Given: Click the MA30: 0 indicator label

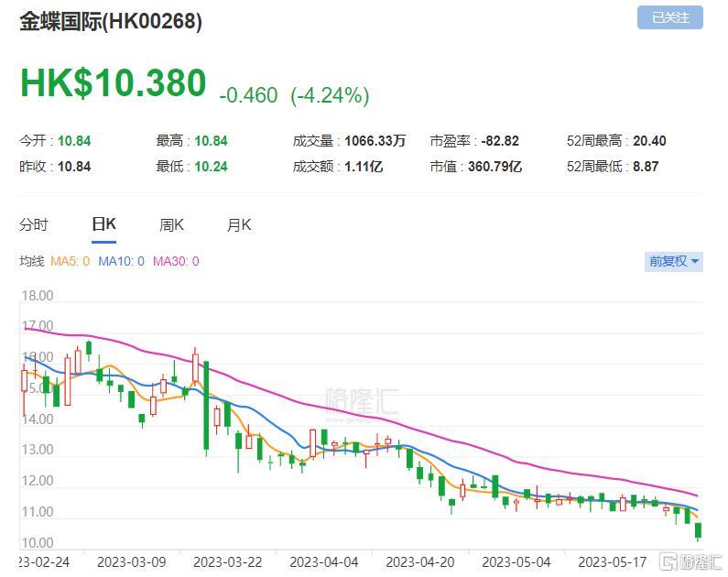Looking at the screenshot, I should (176, 261).
